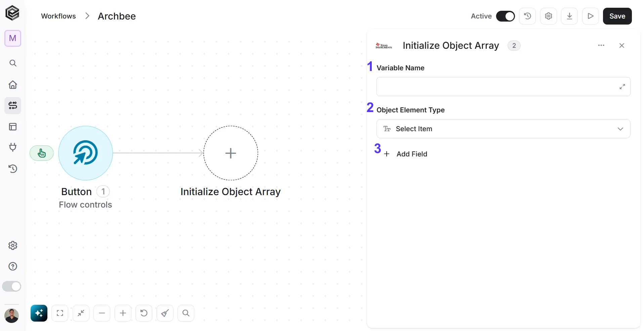Go to the Workflows breadcrumb
This screenshot has height=331, width=644.
58,16
